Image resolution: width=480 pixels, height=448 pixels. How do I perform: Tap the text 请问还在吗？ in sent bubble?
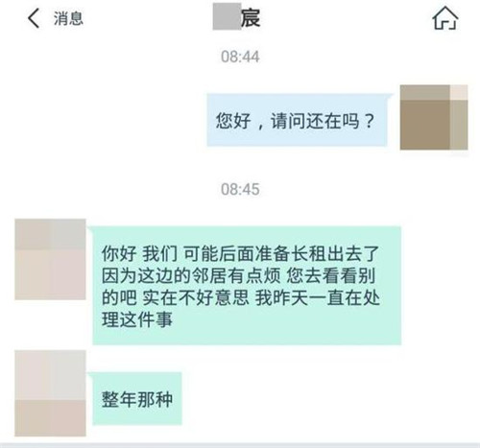point(324,121)
